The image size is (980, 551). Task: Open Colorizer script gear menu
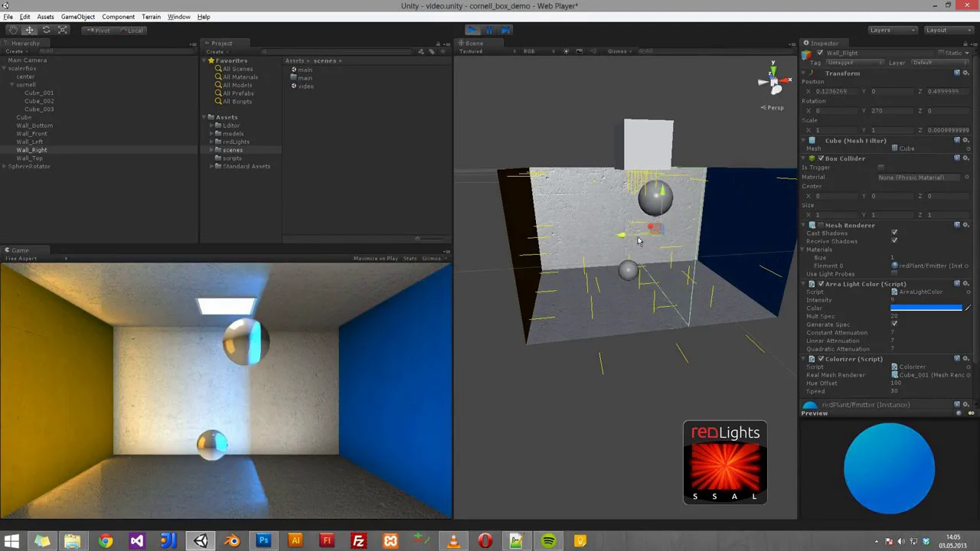[965, 359]
